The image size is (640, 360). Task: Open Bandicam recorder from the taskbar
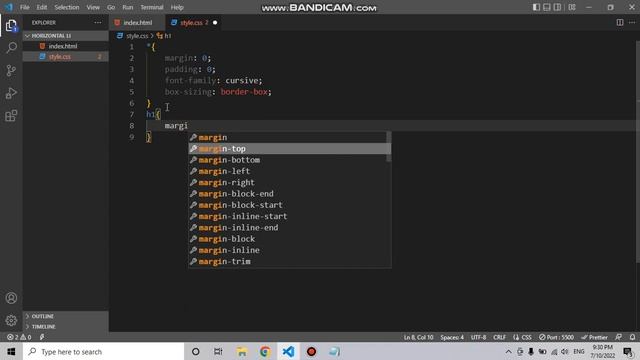(311, 351)
